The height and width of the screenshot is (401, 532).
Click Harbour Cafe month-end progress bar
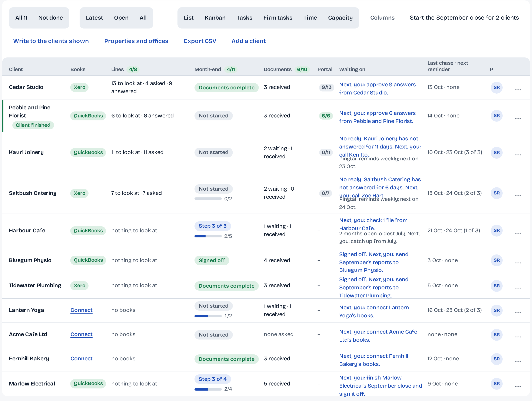click(208, 236)
